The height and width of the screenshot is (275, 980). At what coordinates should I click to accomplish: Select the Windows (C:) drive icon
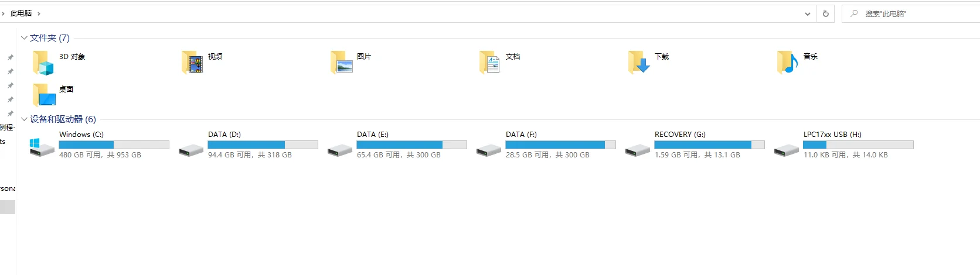[42, 147]
